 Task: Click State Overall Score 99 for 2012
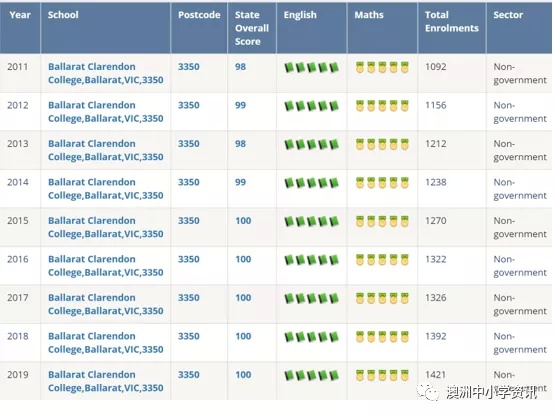click(x=241, y=105)
